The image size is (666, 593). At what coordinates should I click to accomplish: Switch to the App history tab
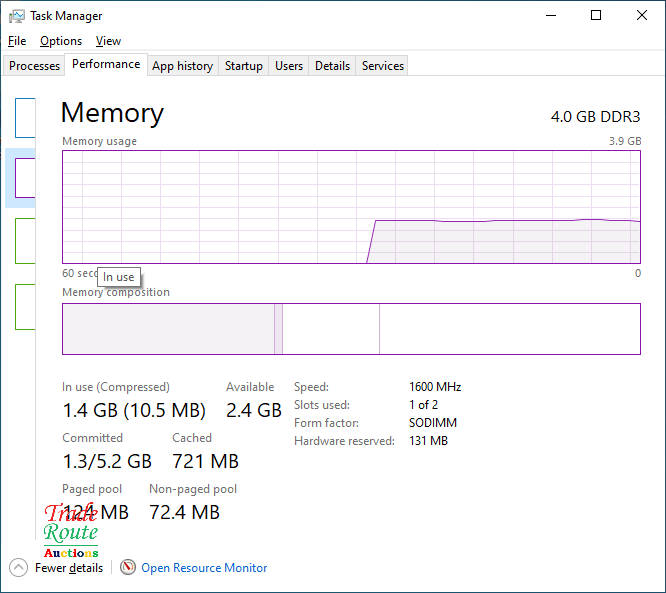(182, 66)
